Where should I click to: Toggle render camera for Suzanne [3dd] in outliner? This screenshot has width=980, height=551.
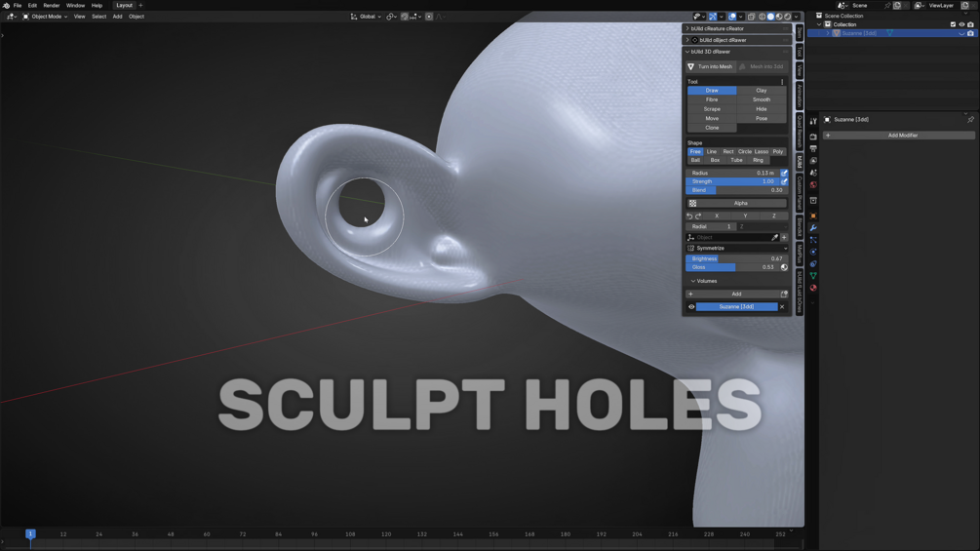click(970, 33)
